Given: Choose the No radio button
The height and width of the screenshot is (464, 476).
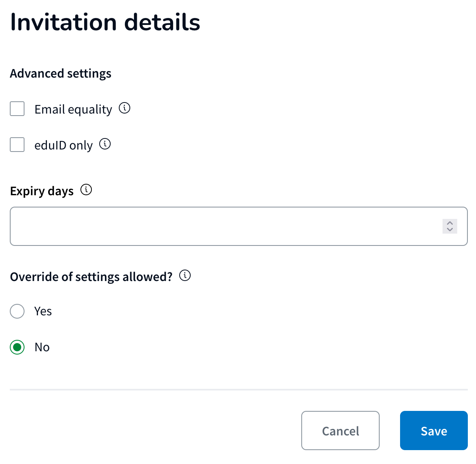Looking at the screenshot, I should point(17,347).
